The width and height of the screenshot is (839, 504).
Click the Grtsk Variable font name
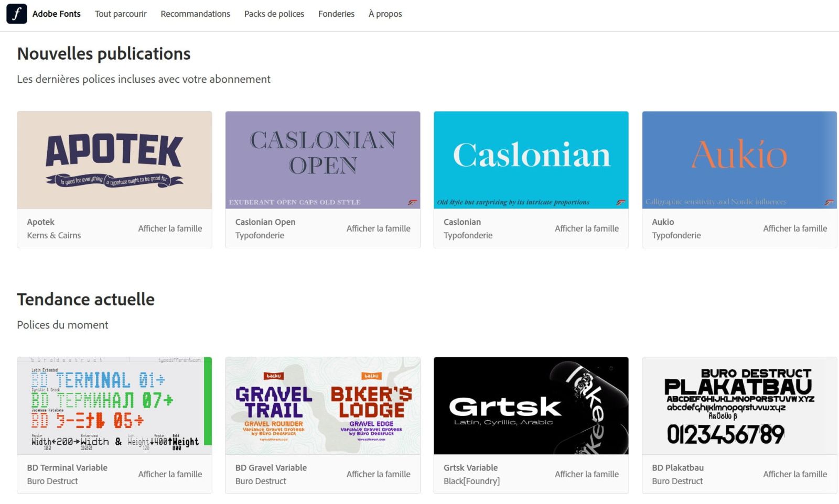(470, 468)
